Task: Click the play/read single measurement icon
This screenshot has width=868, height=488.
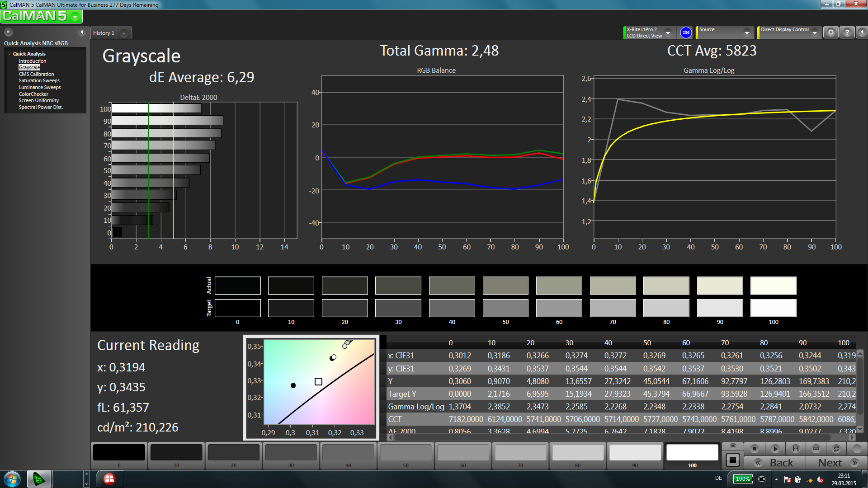Action: pos(775,449)
